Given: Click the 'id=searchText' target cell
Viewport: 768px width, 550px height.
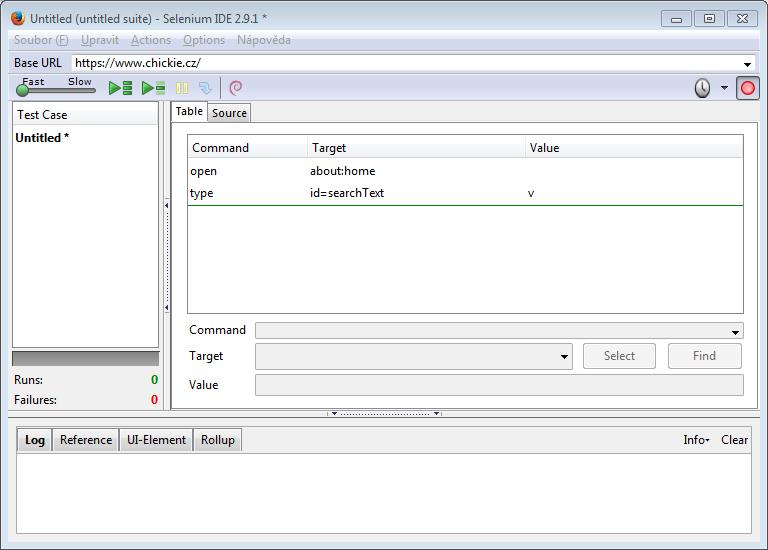Looking at the screenshot, I should pos(347,193).
